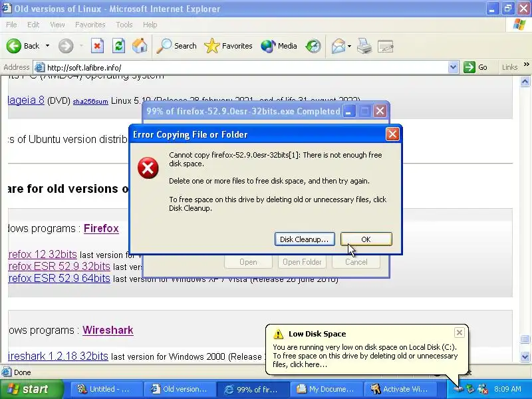Click the network tray icon with red X
The width and height of the screenshot is (532, 399).
pos(483,389)
